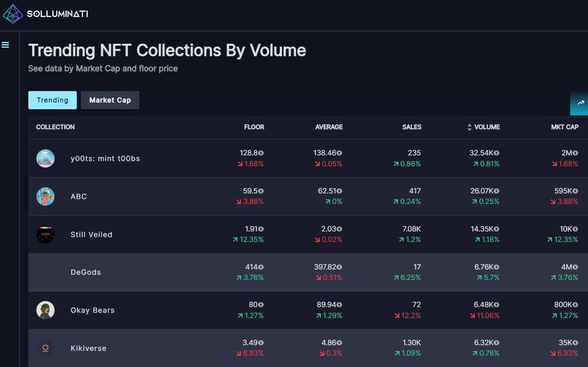
Task: Click y00ts volume 32.54K
Action: [485, 153]
